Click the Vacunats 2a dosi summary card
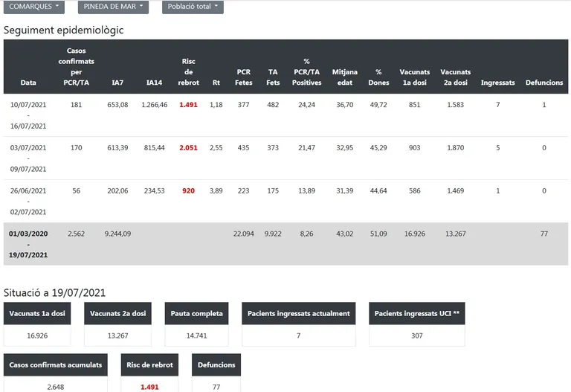The image size is (571, 392). 117,324
